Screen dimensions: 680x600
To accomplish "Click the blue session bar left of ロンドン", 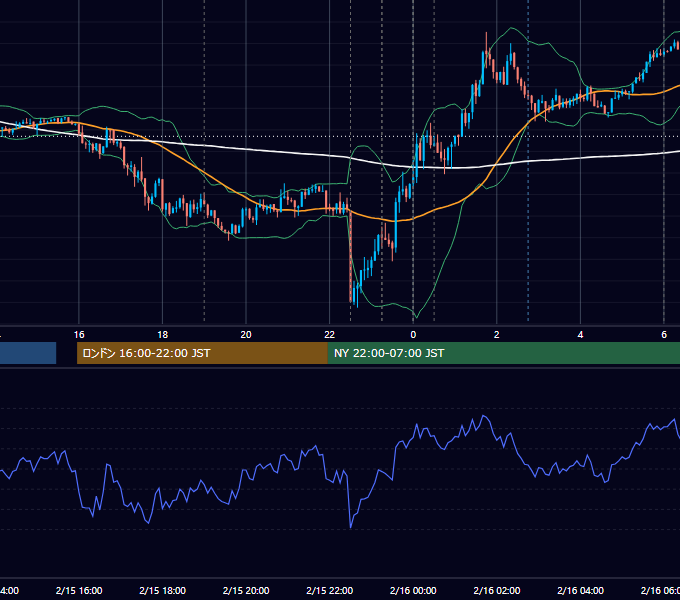I will pos(28,353).
